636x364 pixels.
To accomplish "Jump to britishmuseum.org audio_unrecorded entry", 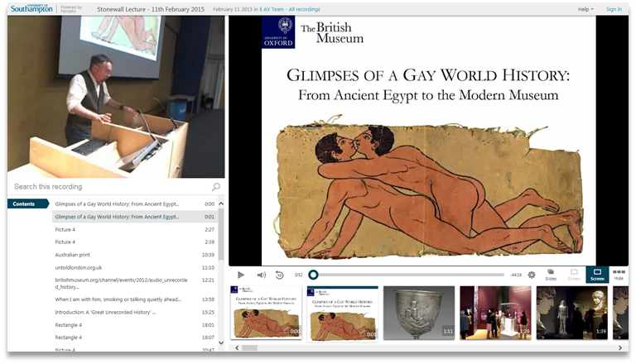I will 135,283.
